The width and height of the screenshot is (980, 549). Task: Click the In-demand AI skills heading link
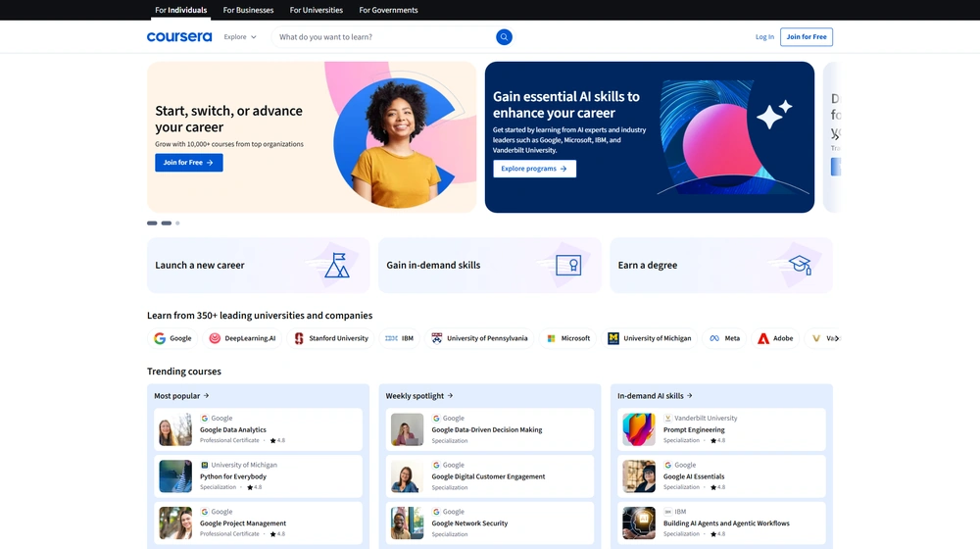pos(655,396)
